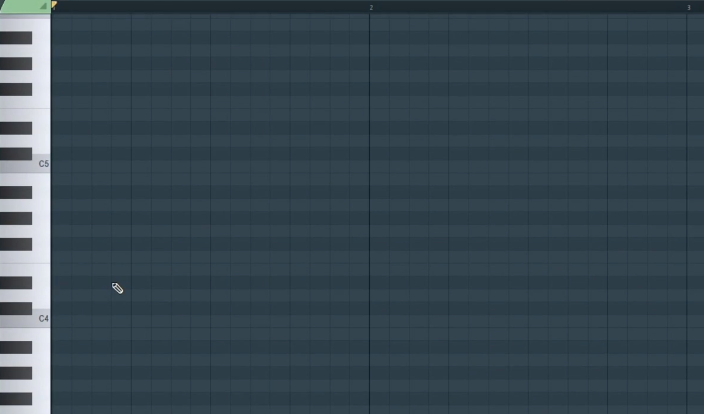Play the G#5 black piano key
The width and height of the screenshot is (704, 414).
pyautogui.click(x=16, y=63)
